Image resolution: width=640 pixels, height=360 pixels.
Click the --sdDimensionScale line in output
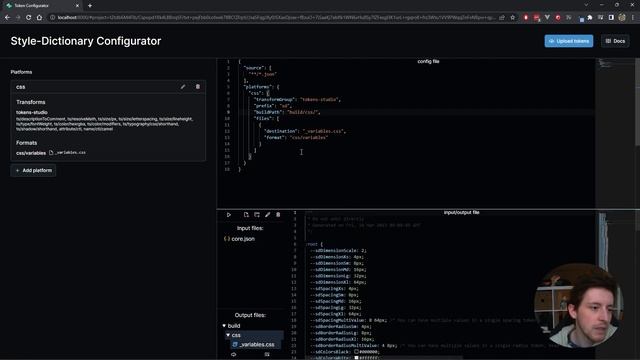[338, 251]
